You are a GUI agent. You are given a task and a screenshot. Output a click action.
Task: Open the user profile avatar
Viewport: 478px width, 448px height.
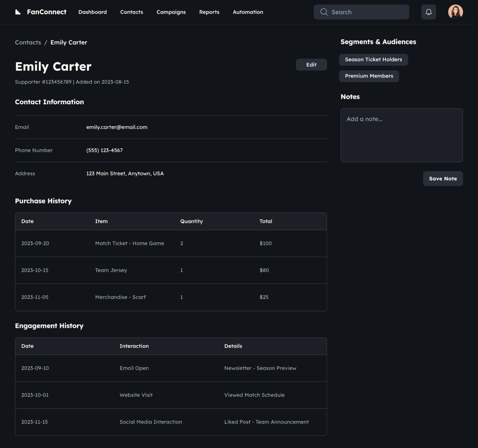[455, 12]
